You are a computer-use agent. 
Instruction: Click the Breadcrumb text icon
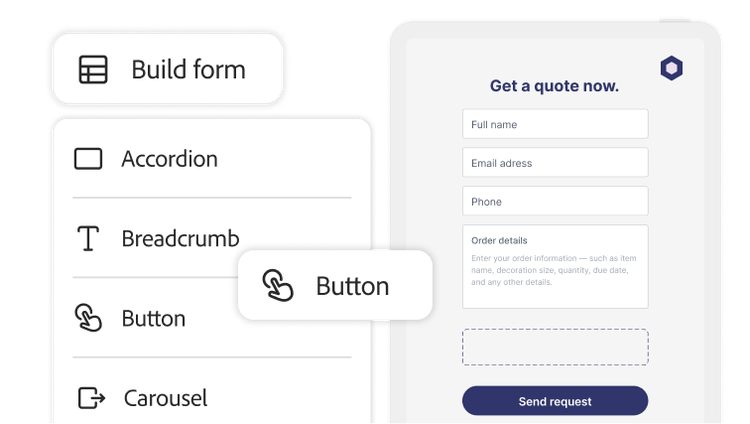89,239
